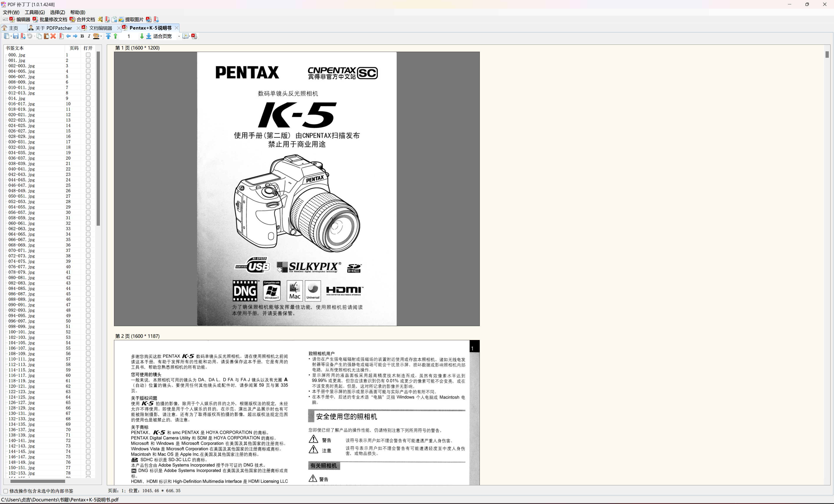Open the 工具箱(G) menu
This screenshot has height=504, width=834.
coord(35,12)
